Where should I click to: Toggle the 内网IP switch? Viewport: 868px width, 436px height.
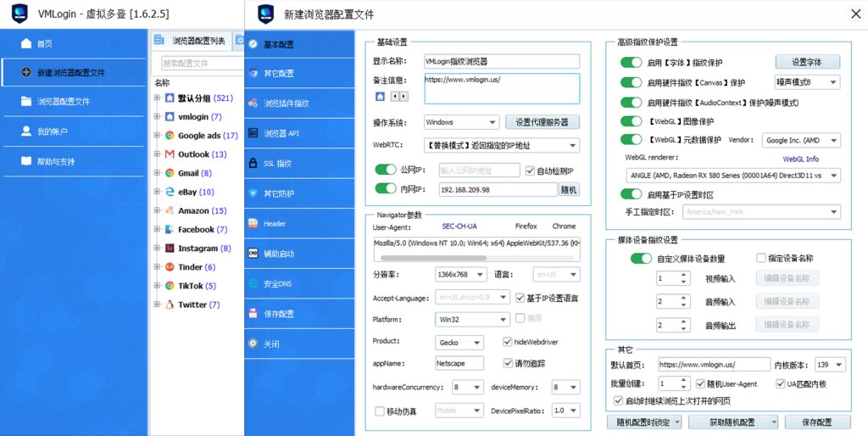[x=386, y=189]
